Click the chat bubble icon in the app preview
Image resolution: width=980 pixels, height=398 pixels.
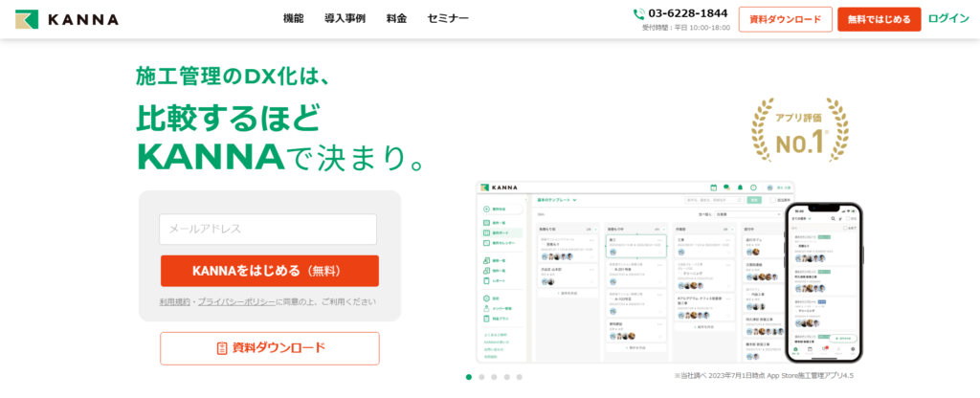coord(727,188)
